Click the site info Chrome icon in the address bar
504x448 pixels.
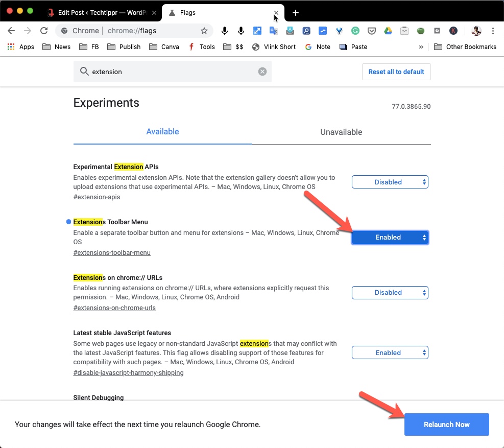[64, 31]
